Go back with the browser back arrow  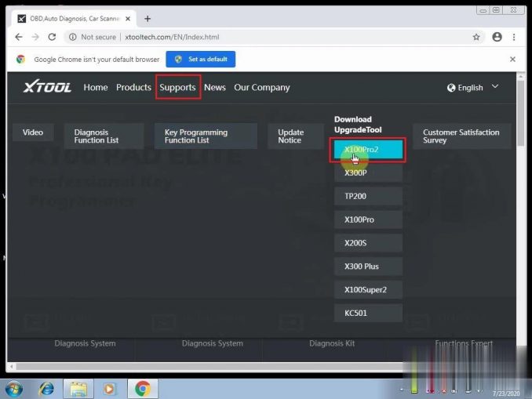click(x=19, y=37)
